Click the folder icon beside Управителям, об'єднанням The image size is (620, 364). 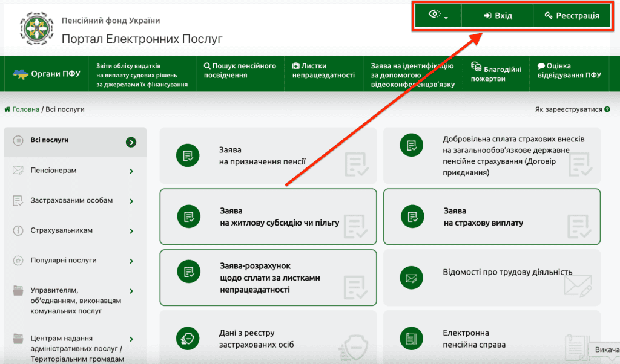click(18, 291)
